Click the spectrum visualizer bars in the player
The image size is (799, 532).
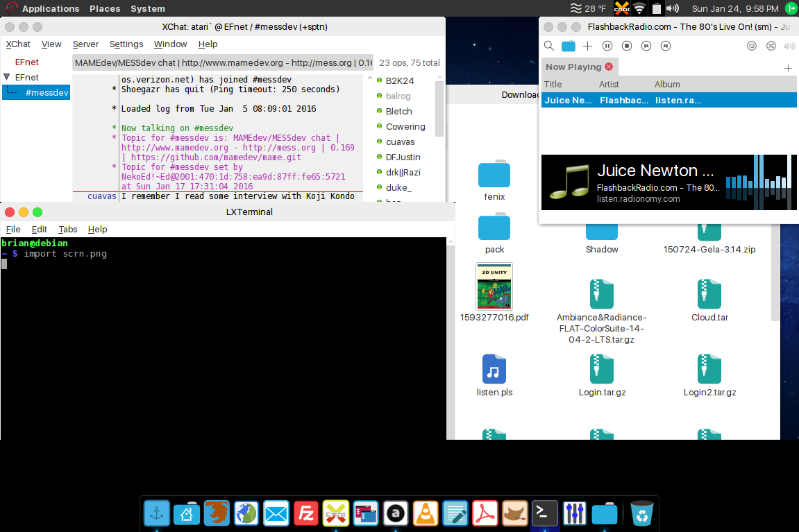pos(759,182)
